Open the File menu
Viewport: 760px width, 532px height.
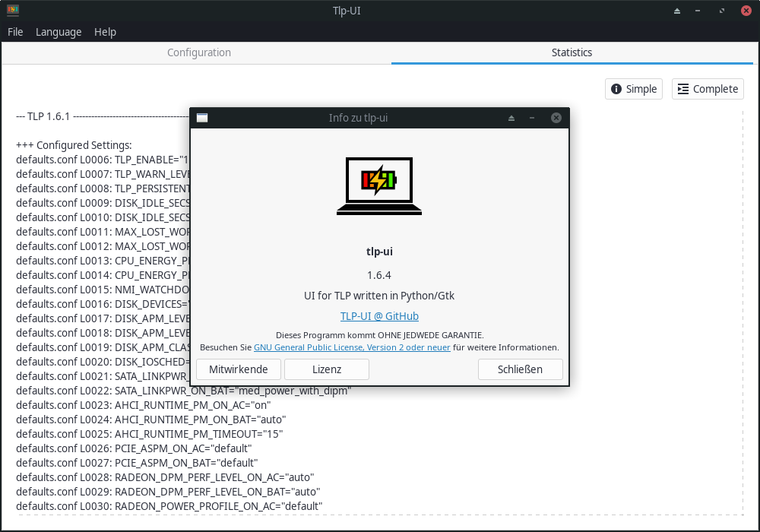click(15, 32)
